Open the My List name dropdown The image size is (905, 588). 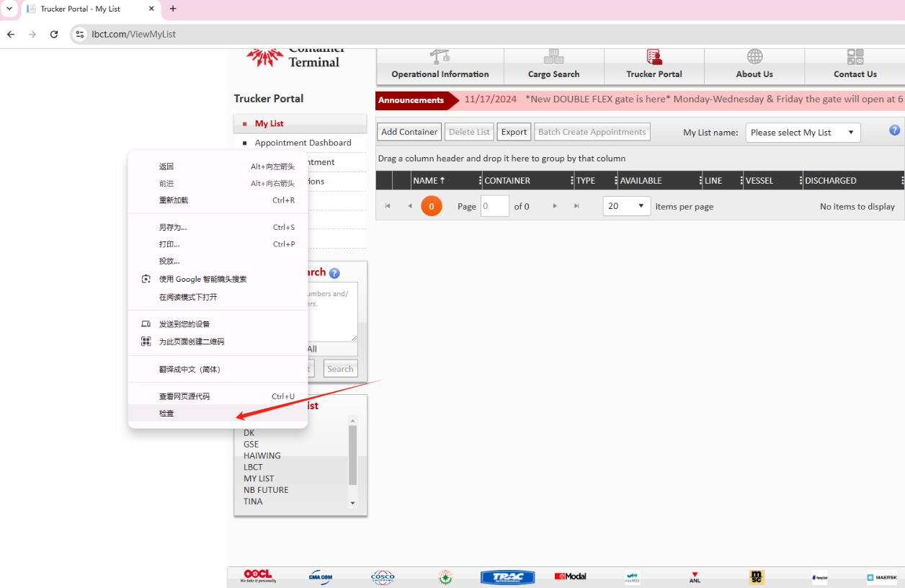(x=803, y=133)
